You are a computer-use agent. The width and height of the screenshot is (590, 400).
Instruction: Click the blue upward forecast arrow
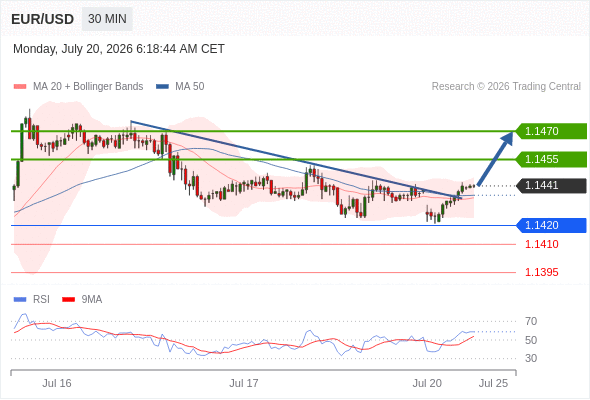[x=496, y=158]
